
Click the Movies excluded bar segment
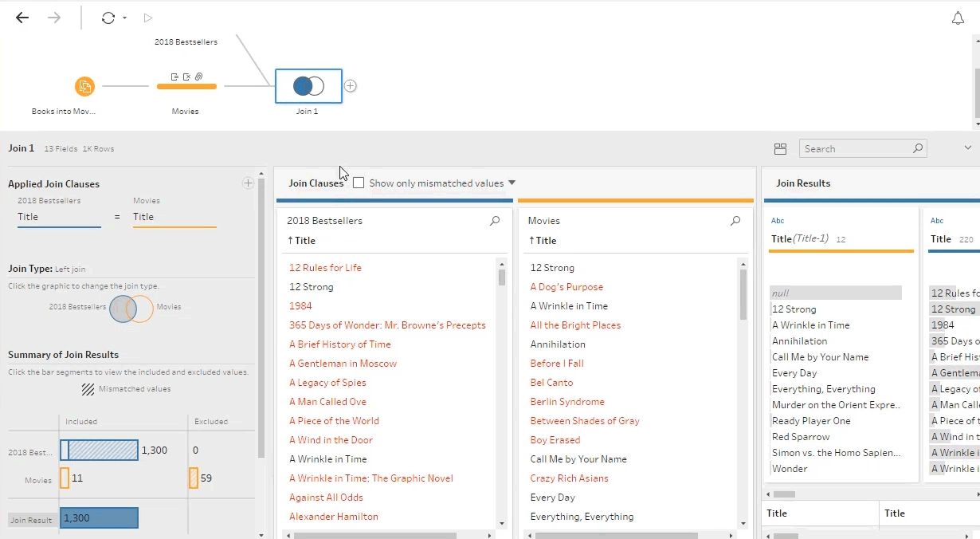[194, 478]
